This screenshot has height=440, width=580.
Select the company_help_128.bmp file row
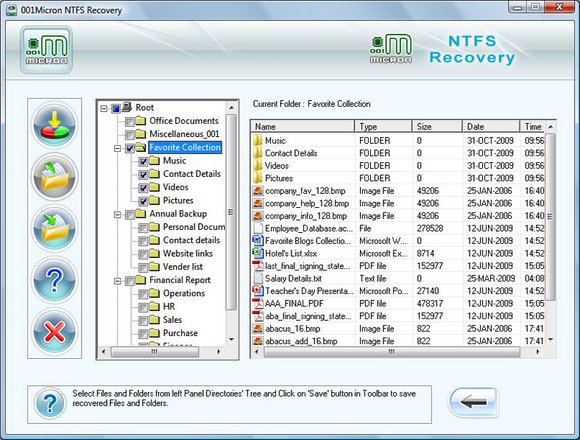[398, 203]
